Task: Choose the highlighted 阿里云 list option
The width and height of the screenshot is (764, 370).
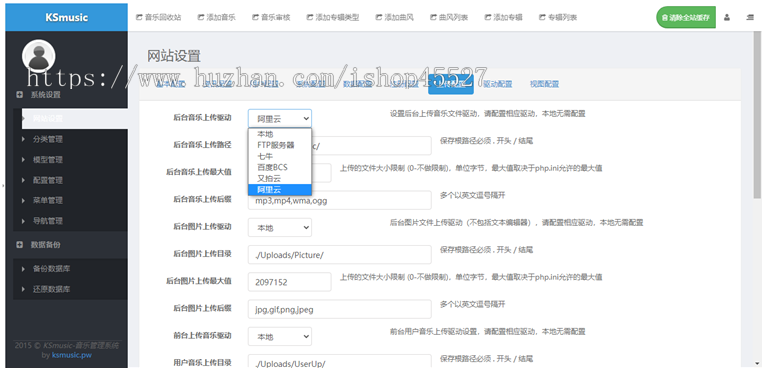Action: coord(280,190)
